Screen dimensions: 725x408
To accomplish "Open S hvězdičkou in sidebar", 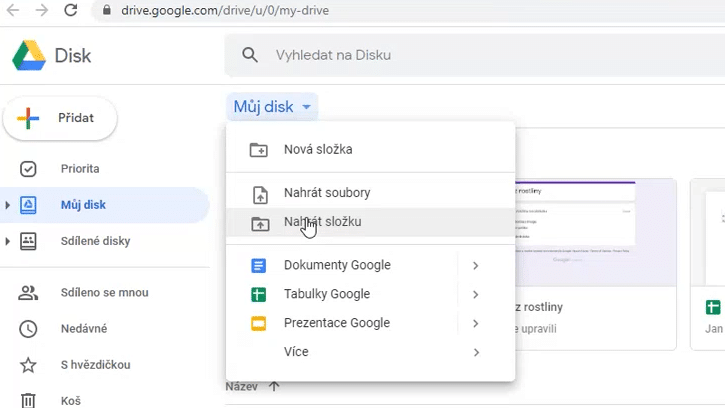I will [x=95, y=365].
